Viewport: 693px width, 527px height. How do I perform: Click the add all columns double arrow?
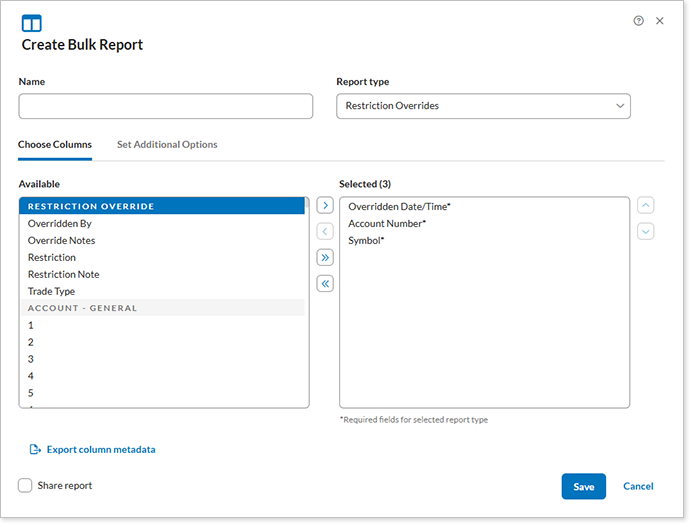(x=325, y=258)
